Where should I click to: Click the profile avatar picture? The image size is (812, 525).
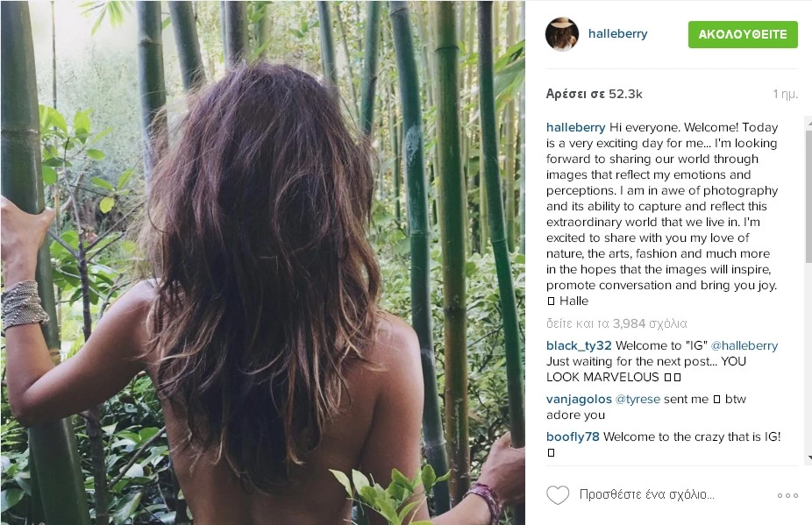[562, 34]
